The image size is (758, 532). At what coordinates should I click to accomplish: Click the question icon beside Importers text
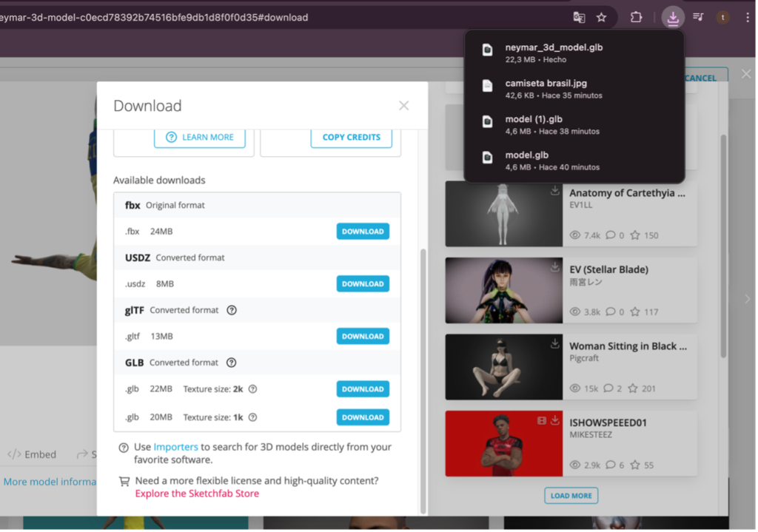click(x=124, y=448)
